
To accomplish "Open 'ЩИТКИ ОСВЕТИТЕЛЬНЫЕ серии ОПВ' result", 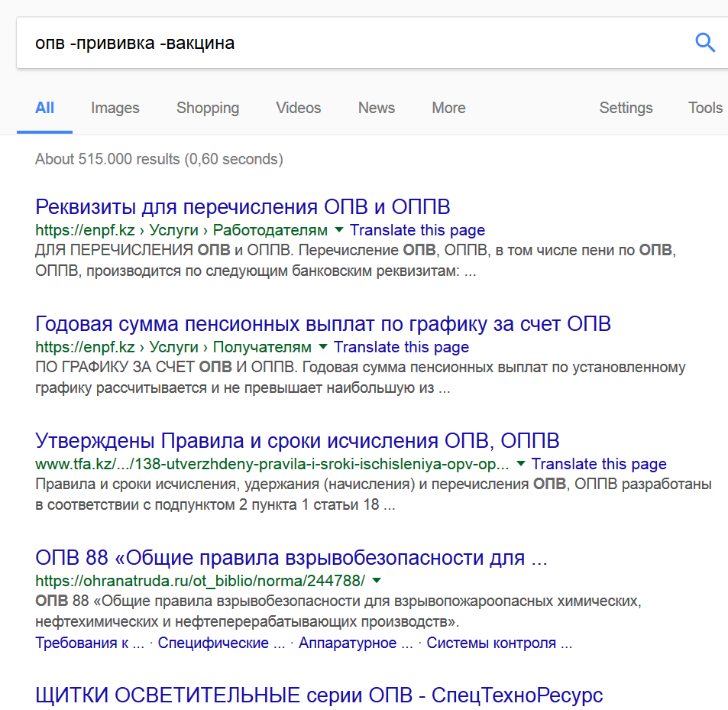I will [x=319, y=695].
